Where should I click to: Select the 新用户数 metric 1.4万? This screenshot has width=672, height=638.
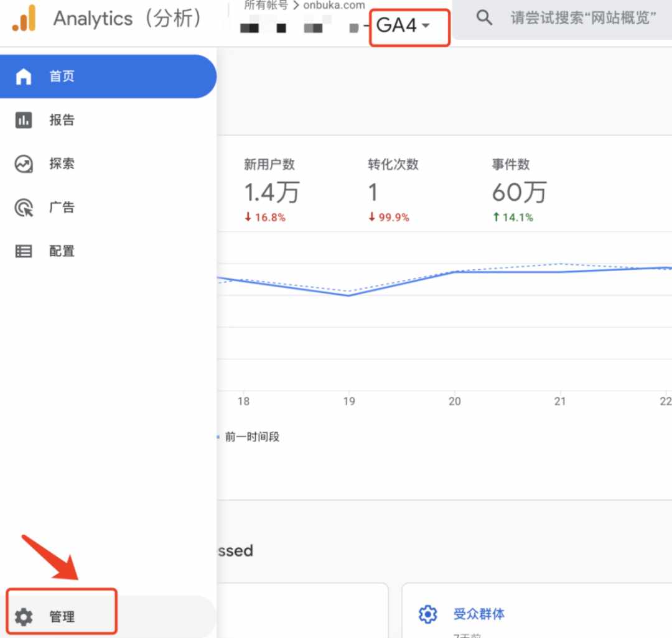point(272,190)
